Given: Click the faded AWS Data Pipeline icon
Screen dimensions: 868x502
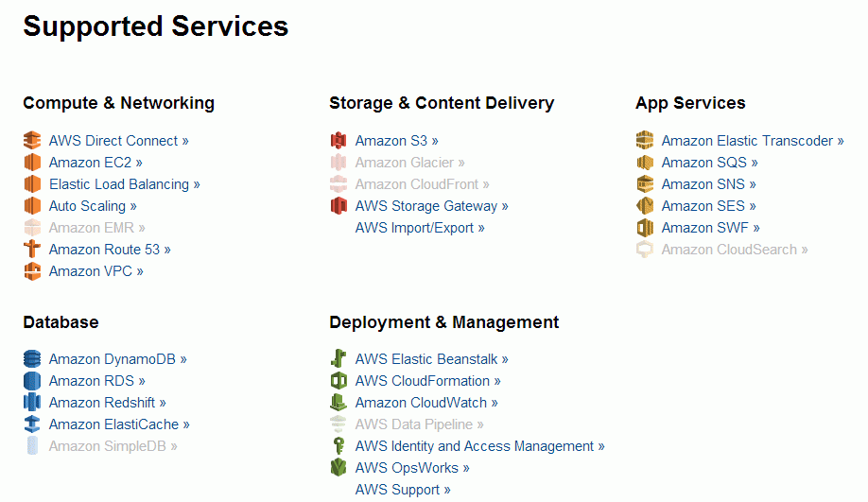Looking at the screenshot, I should tap(339, 424).
